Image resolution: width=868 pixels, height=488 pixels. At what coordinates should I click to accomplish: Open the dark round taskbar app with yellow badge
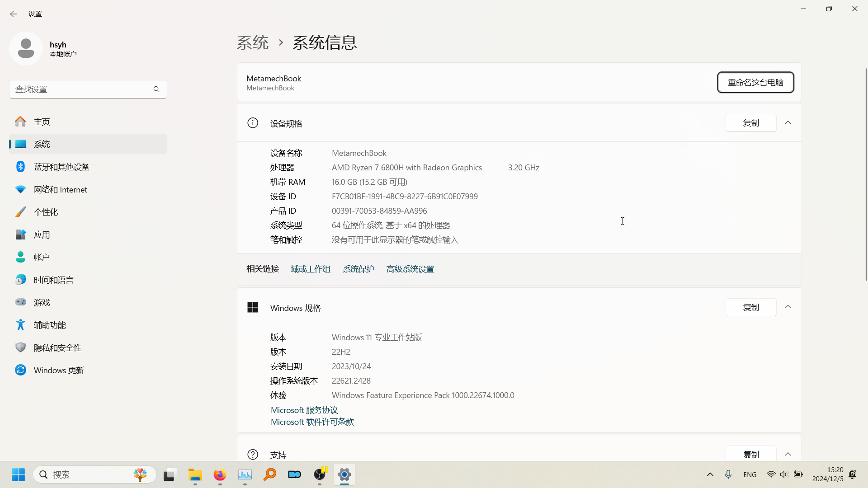(x=320, y=474)
